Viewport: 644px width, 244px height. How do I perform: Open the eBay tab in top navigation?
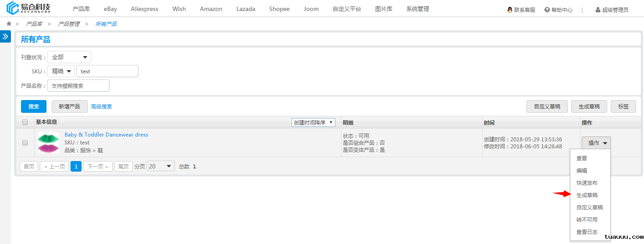coord(110,9)
